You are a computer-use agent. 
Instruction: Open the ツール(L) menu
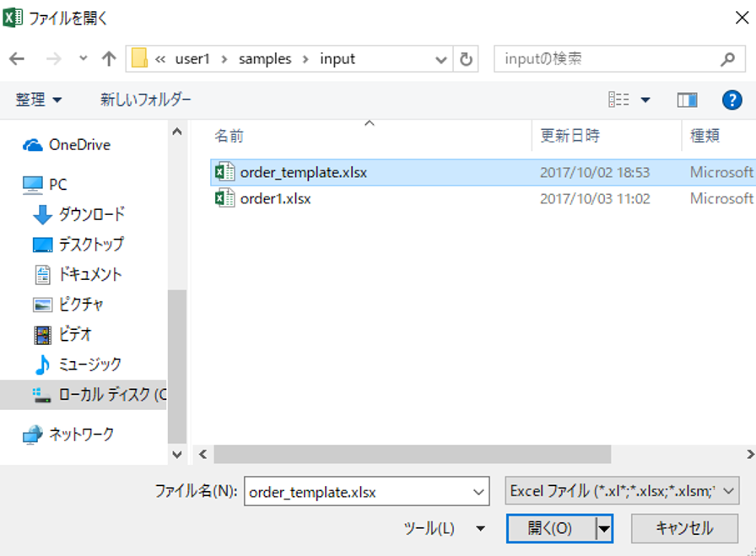click(x=444, y=528)
